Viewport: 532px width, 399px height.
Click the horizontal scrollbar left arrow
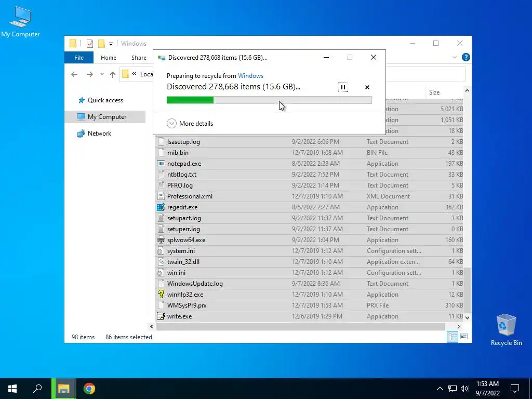point(152,326)
